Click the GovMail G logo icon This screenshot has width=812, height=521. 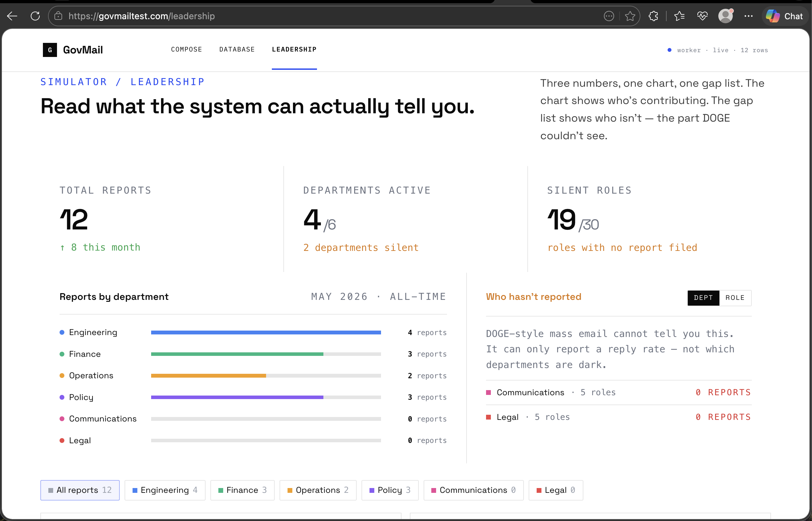click(x=50, y=50)
